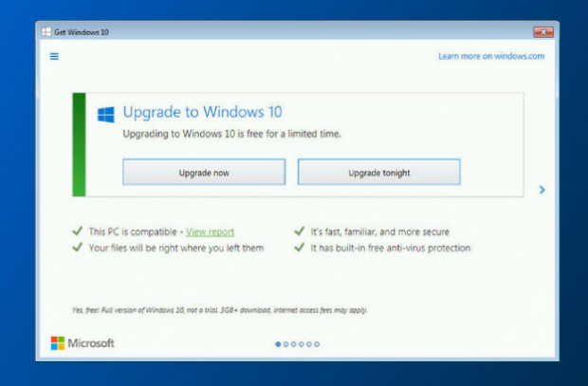Click 'Upgrading to Windows 10 is free' subtitle
Image resolution: width=588 pixels, height=386 pixels.
232,134
